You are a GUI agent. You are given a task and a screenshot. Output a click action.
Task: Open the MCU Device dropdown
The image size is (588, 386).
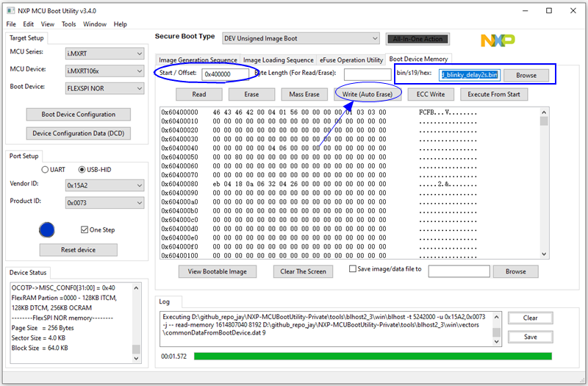[104, 71]
